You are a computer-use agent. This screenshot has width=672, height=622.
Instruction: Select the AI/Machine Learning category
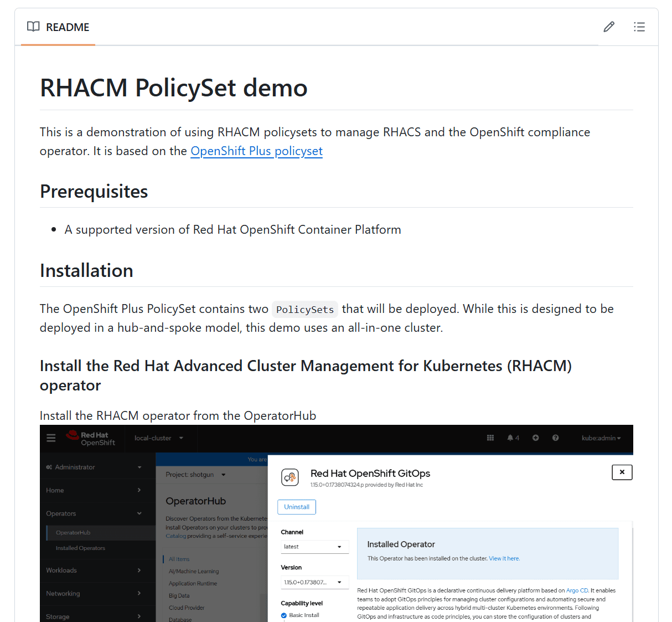(x=194, y=571)
